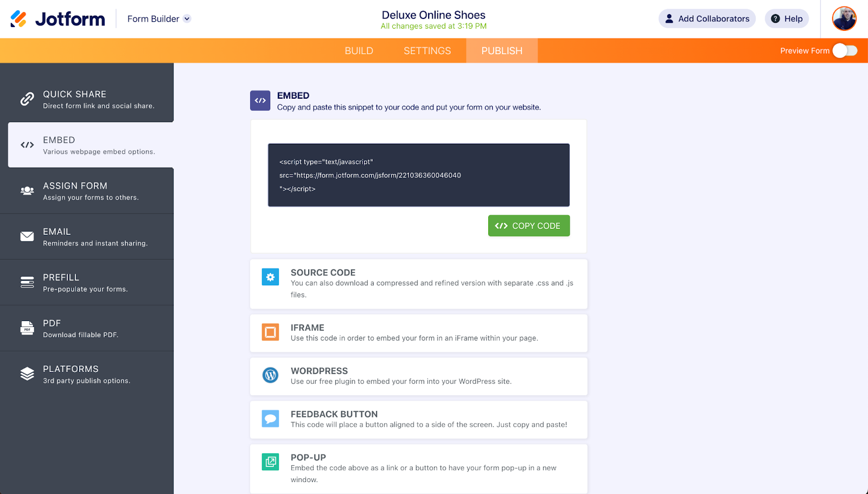The image size is (868, 494).
Task: Open the Pop-Up embed option
Action: coord(419,469)
